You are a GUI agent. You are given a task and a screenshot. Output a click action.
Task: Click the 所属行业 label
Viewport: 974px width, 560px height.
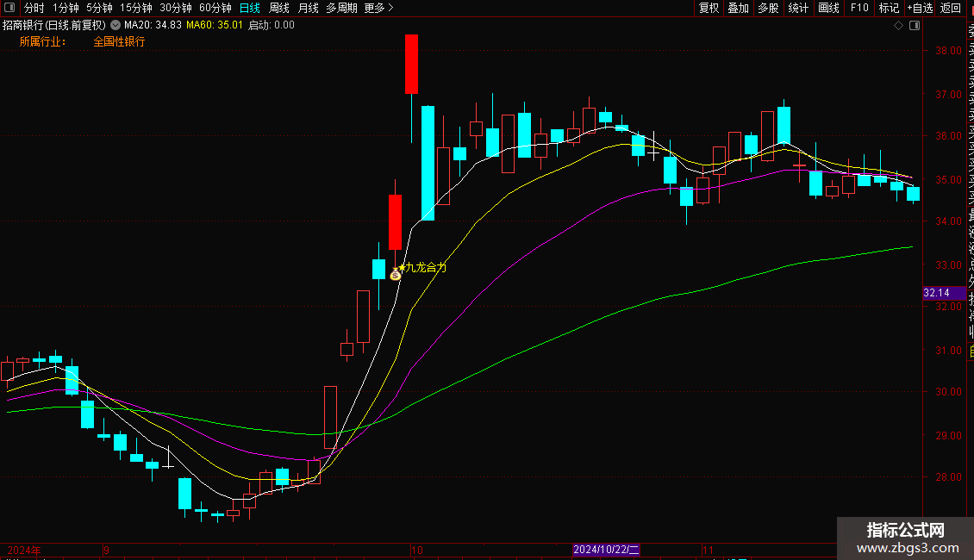click(42, 41)
